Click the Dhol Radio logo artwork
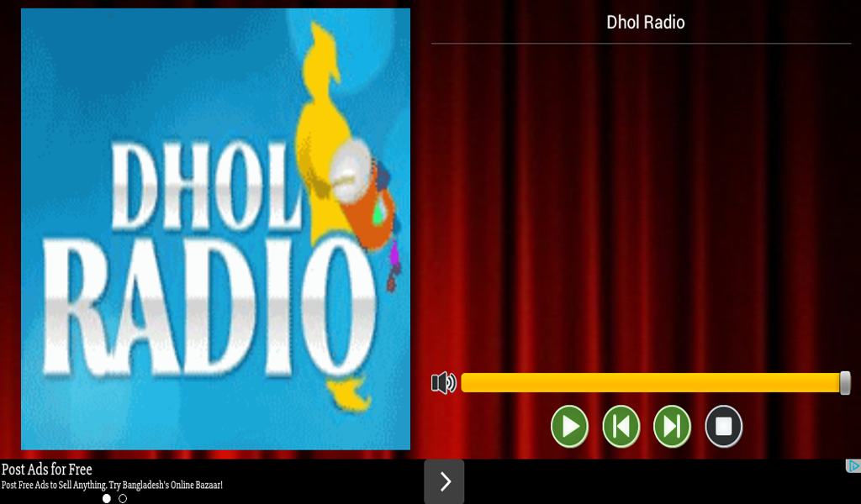 [215, 228]
